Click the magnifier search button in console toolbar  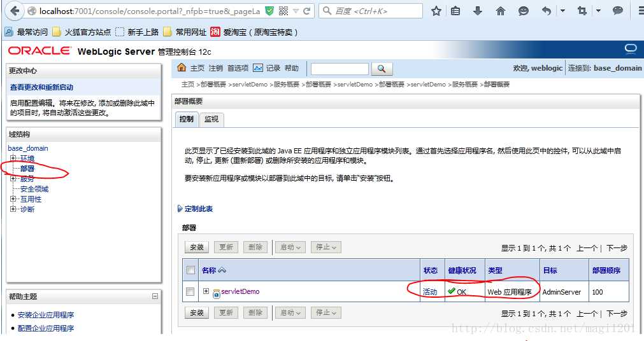382,69
